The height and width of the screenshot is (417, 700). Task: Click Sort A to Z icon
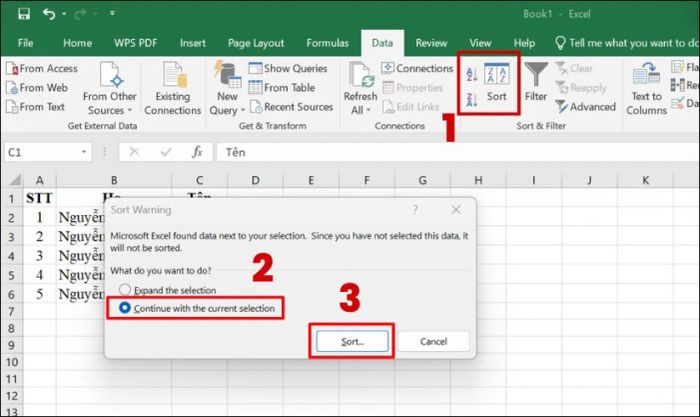472,75
